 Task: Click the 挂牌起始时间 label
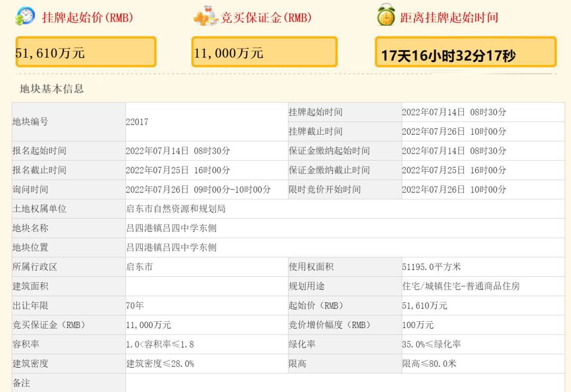coord(315,112)
